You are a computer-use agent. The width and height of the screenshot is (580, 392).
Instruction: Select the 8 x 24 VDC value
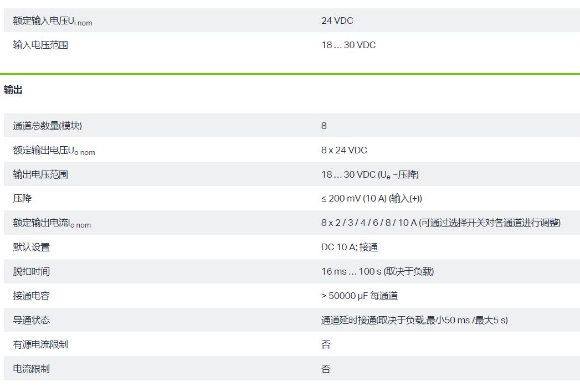pyautogui.click(x=344, y=150)
